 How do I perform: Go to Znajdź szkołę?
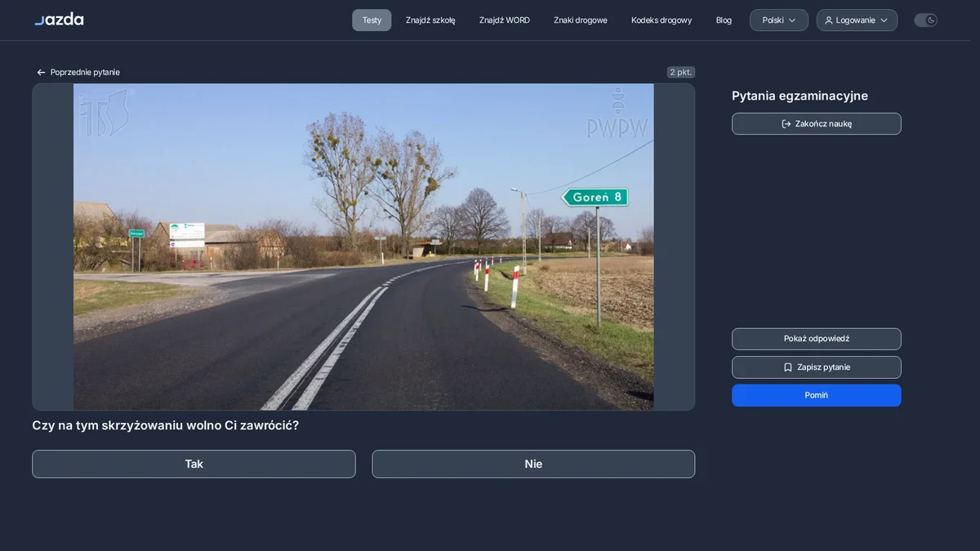[x=430, y=20]
